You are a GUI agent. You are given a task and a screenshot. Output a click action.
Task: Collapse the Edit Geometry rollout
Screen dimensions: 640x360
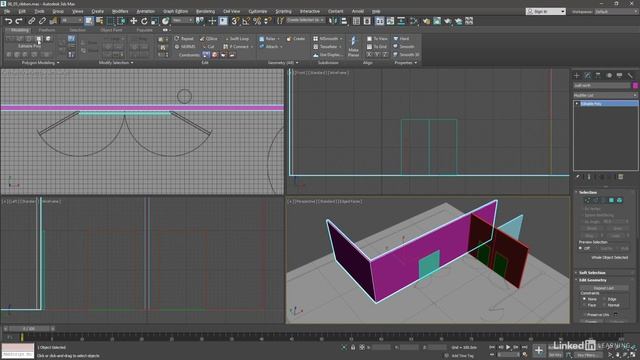pos(593,280)
